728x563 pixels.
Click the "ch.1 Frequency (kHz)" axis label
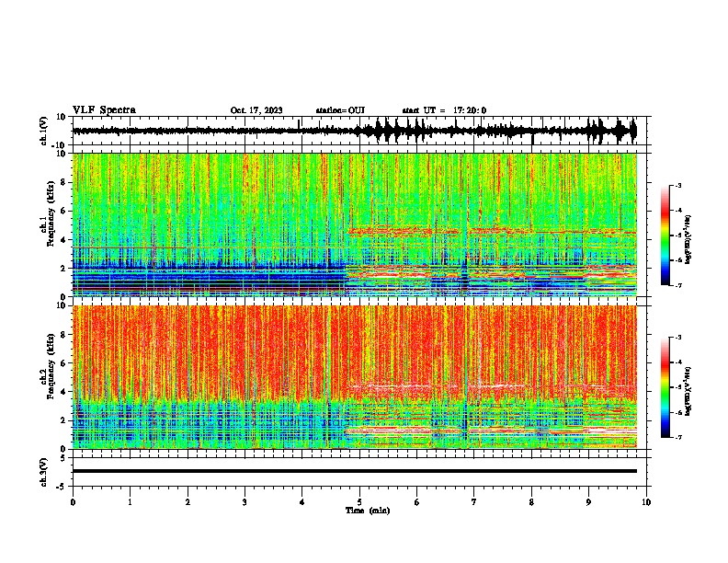pos(47,214)
